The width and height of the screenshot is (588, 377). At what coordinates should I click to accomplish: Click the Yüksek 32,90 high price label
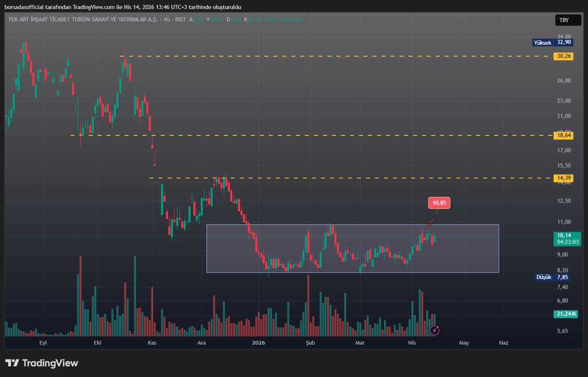coord(553,43)
